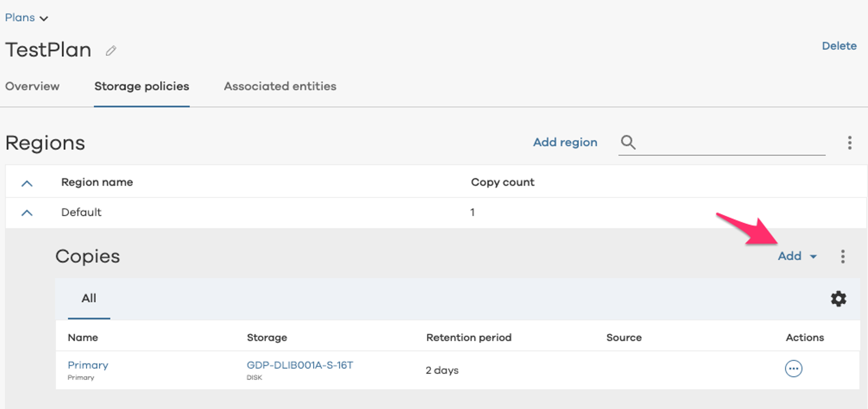Switch to the Overview tab
868x409 pixels.
pos(32,86)
